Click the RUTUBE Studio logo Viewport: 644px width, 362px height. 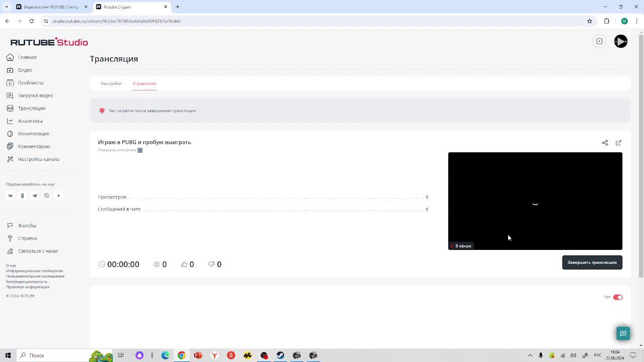click(x=49, y=42)
